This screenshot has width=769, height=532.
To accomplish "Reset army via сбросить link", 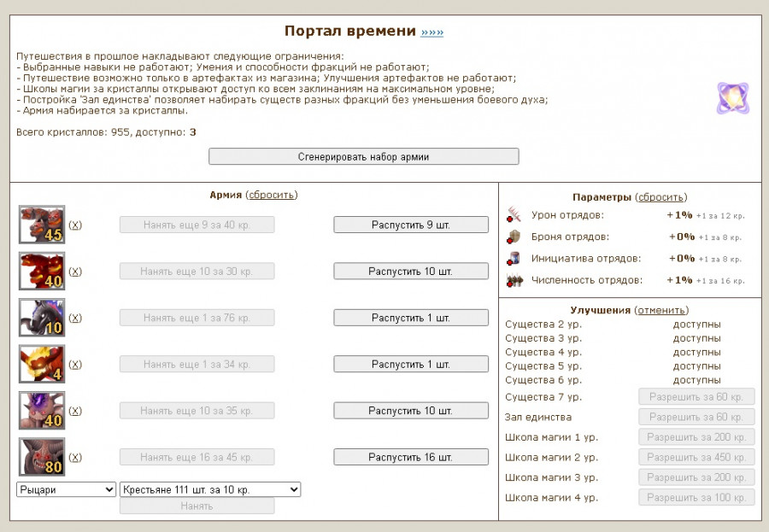I will pyautogui.click(x=271, y=195).
